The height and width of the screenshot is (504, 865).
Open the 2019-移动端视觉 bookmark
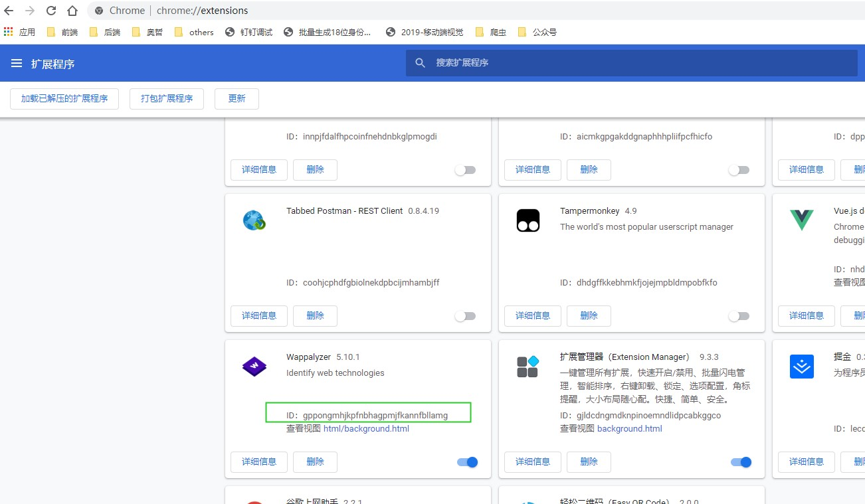click(x=424, y=32)
